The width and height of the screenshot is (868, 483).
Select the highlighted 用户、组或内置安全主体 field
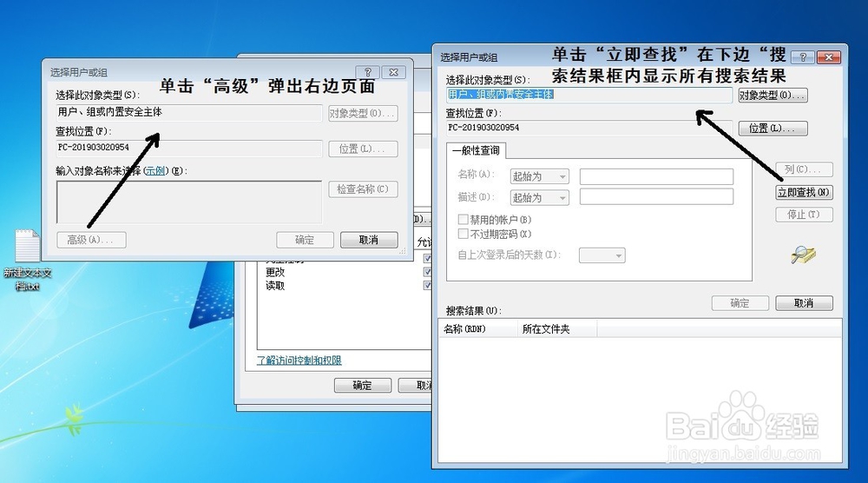[589, 95]
